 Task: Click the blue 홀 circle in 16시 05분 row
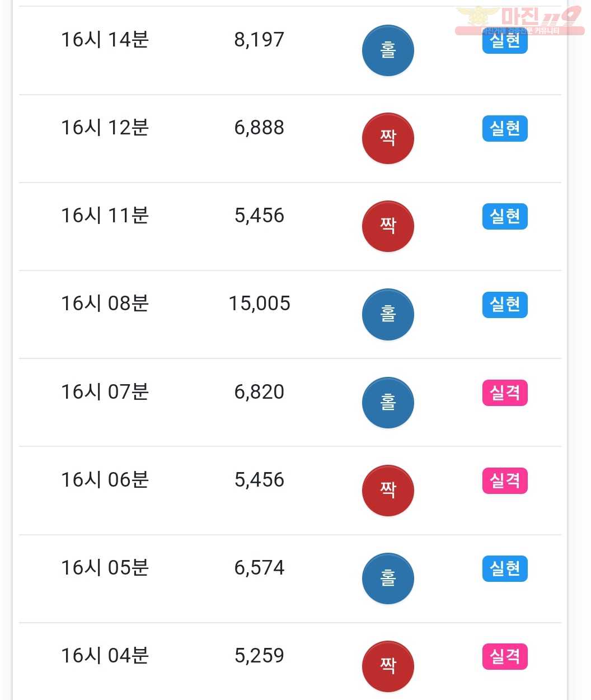388,578
